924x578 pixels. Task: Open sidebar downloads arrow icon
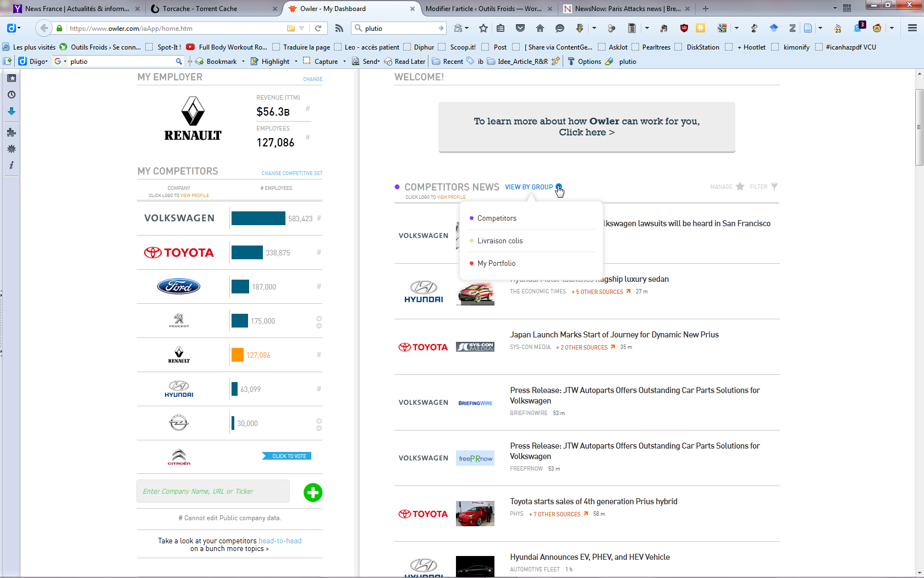12,111
